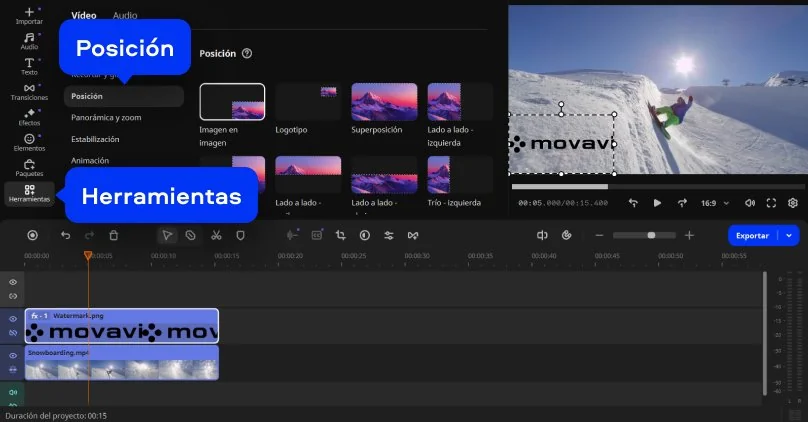Click the crop tool icon in timeline toolbar
This screenshot has height=422, width=808.
(x=340, y=235)
